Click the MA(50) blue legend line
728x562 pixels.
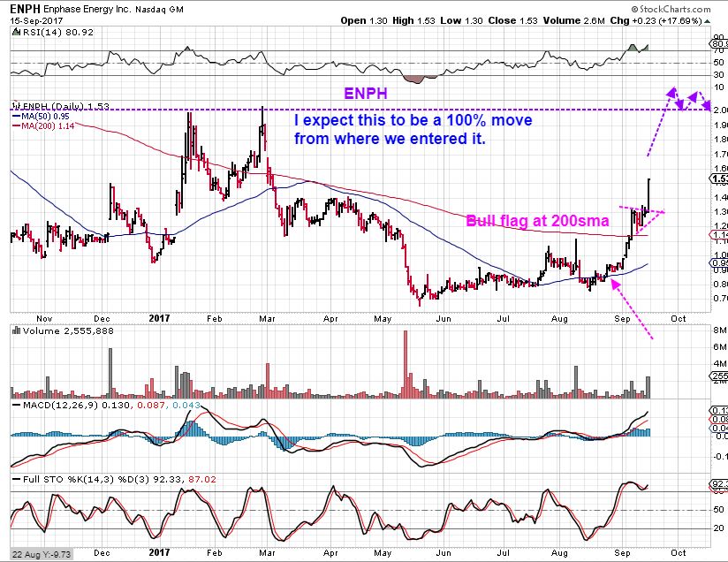pyautogui.click(x=16, y=117)
